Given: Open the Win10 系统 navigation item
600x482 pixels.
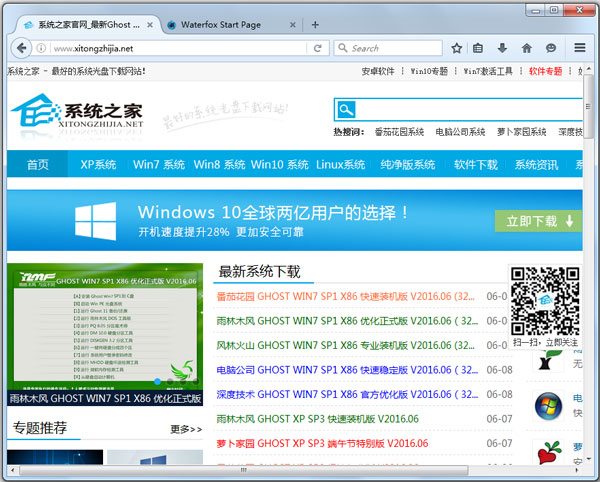Looking at the screenshot, I should pos(280,164).
